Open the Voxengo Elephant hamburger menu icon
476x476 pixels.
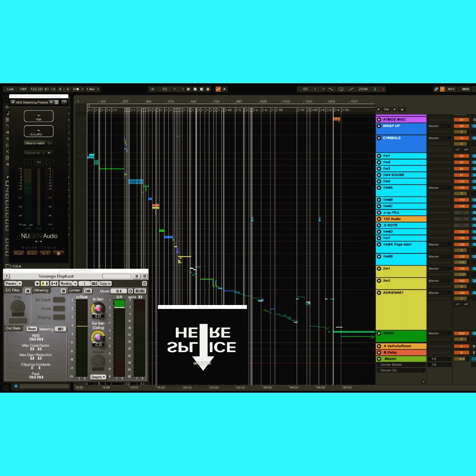tap(145, 283)
